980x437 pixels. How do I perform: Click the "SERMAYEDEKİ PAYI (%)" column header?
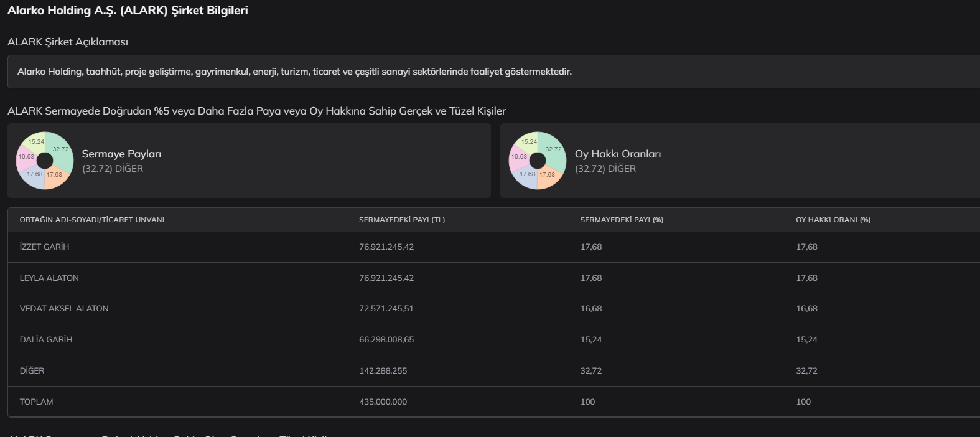click(x=622, y=220)
